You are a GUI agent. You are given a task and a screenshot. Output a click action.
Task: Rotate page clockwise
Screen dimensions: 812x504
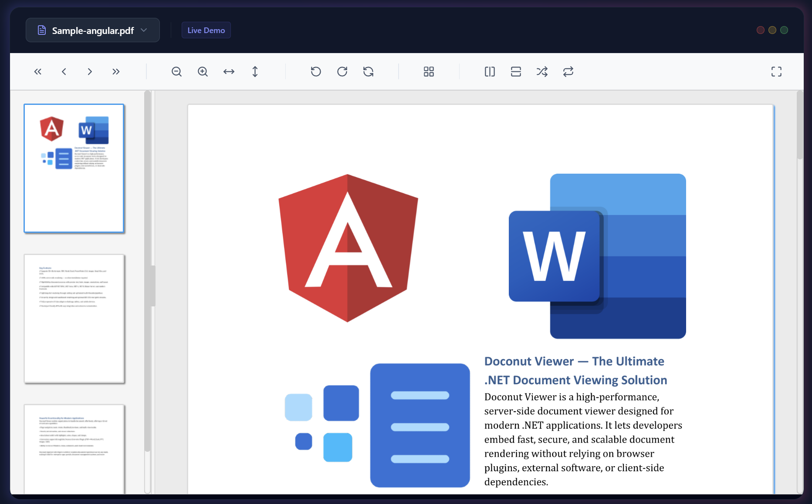click(x=342, y=71)
